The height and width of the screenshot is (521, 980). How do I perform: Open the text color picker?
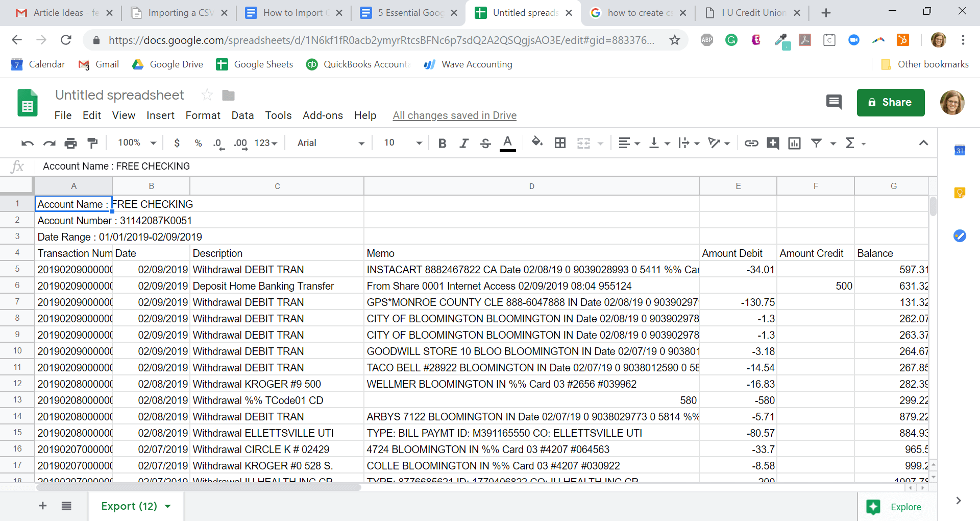coord(507,144)
